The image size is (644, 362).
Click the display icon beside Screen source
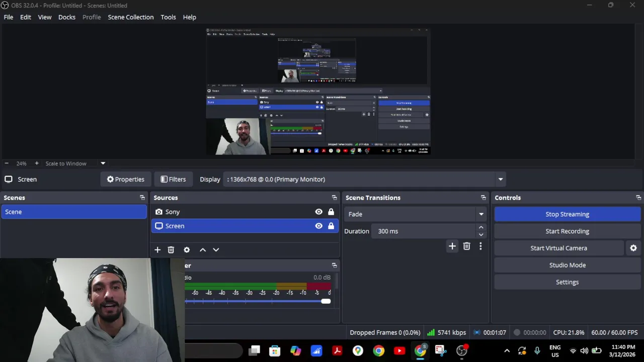[159, 226]
